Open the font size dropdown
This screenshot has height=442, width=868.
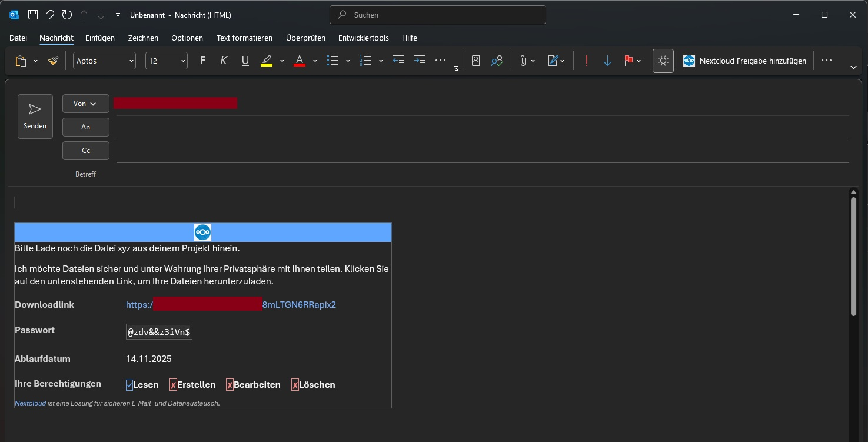coord(183,61)
